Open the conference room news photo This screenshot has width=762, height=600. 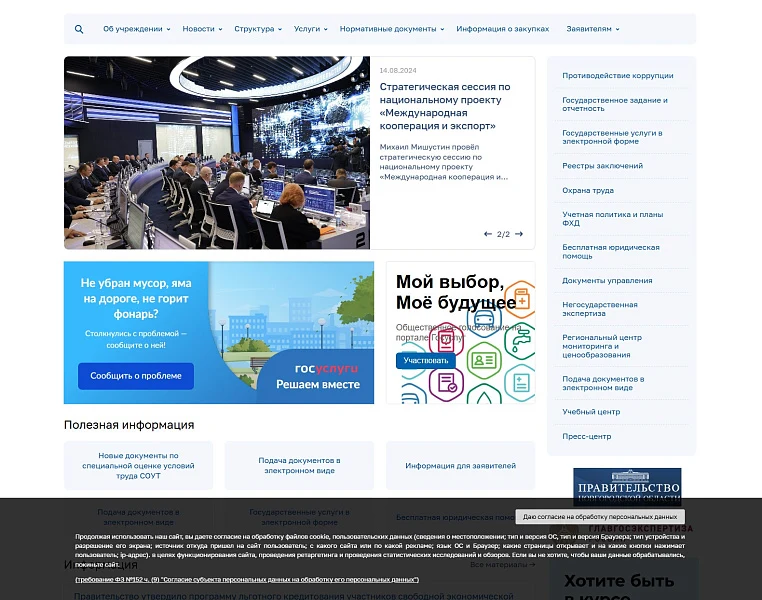click(217, 153)
